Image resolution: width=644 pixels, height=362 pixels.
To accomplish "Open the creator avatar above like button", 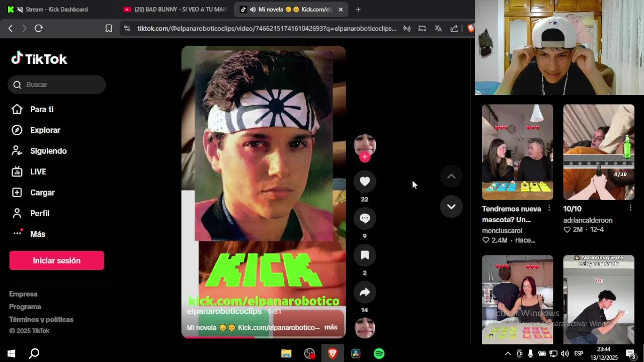I will (365, 145).
